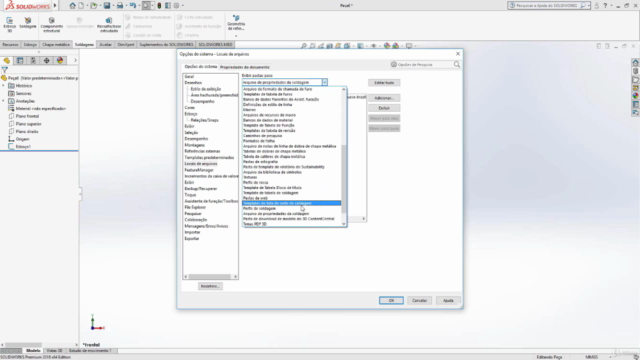Click the SOLIDWORKS Resources home icon in the right pane
This screenshot has height=360, width=640.
[x=636, y=62]
